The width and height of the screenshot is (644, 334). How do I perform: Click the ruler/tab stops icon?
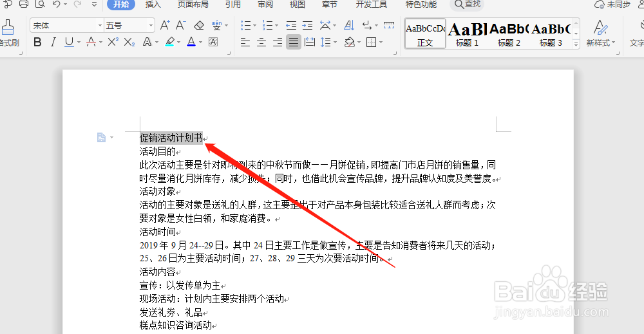coord(388,26)
